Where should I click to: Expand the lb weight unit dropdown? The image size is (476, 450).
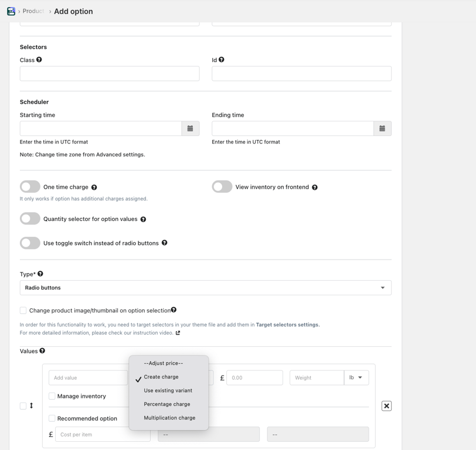pyautogui.click(x=356, y=378)
